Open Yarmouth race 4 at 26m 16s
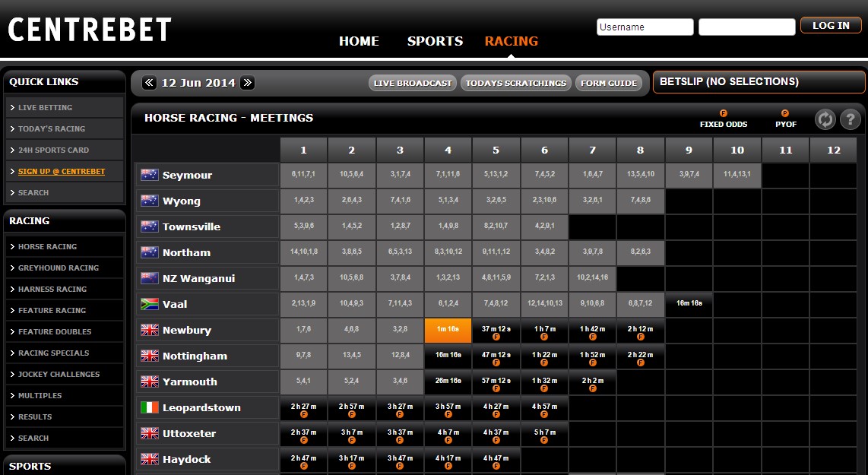Screen dimensions: 868x475 click(448, 382)
